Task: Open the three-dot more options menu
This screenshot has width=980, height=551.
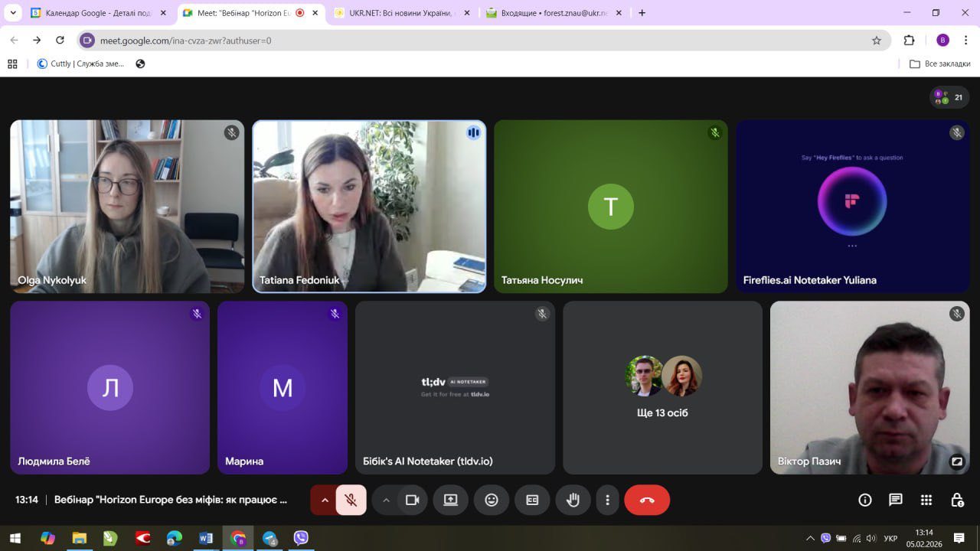Action: pyautogui.click(x=607, y=500)
